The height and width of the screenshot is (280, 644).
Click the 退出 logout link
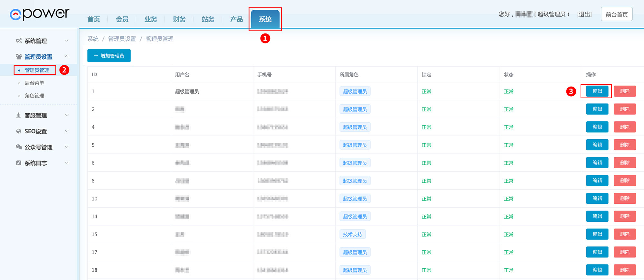[584, 14]
